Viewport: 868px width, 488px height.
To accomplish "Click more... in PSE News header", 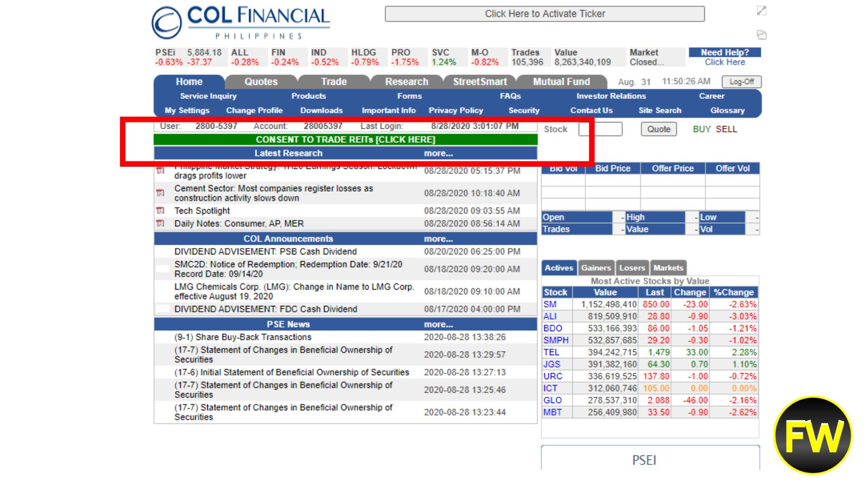I will (438, 324).
